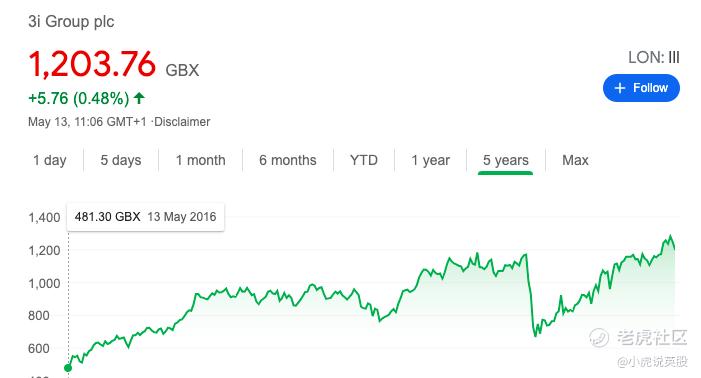Screen dimensions: 701x378
Task: Choose the 1 month time range
Action: tap(200, 160)
